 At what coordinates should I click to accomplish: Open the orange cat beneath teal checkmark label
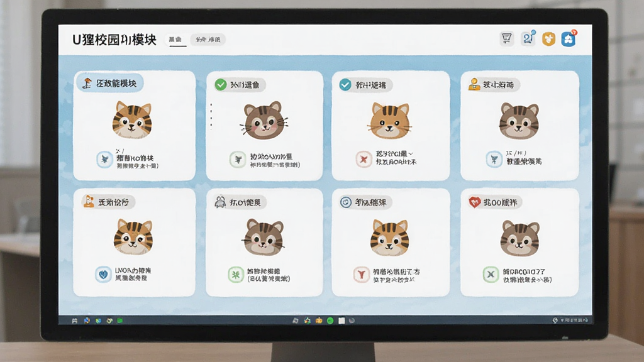coord(389,121)
